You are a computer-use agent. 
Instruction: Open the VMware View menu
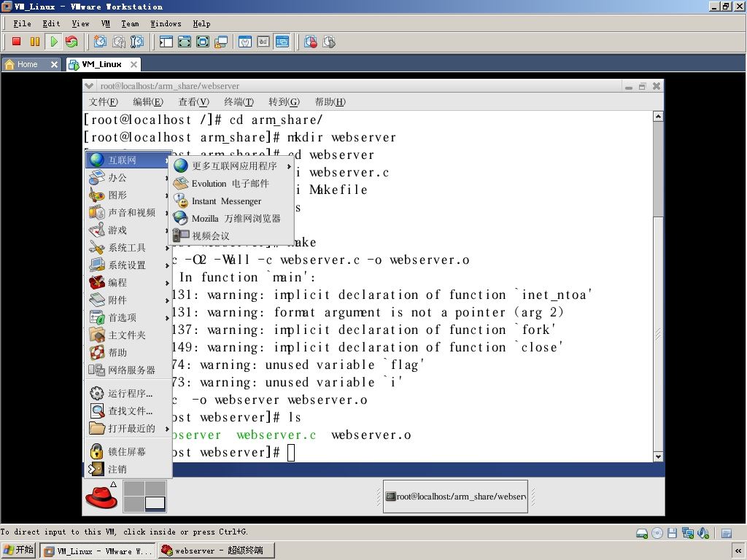(x=80, y=23)
